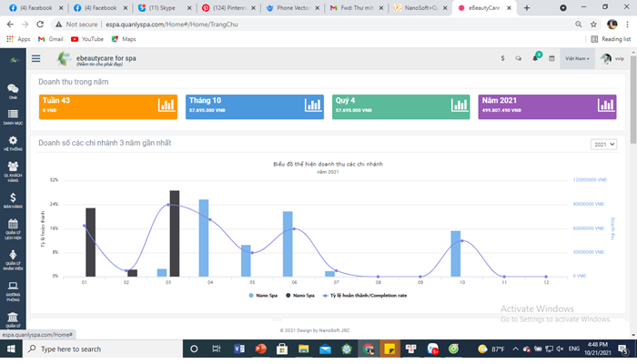The image size is (637, 364).
Task: Open Danh Mục list icon in sidebar
Action: tap(13, 117)
